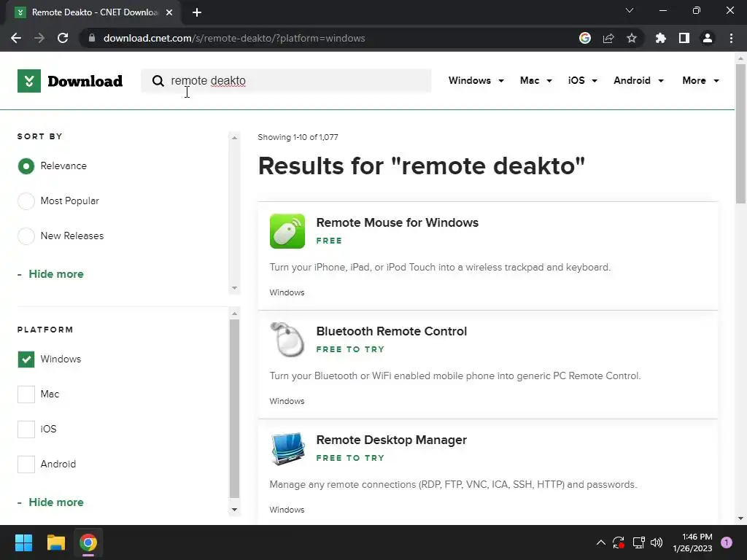This screenshot has width=747, height=560.
Task: Click the FREE label under Remote Mouse
Action: click(x=329, y=241)
